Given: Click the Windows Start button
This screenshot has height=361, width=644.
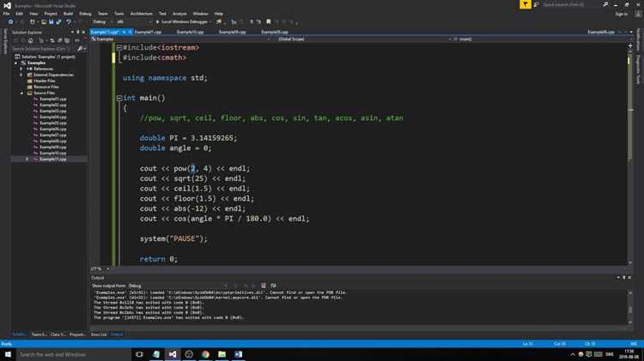Looking at the screenshot, I should point(8,354).
